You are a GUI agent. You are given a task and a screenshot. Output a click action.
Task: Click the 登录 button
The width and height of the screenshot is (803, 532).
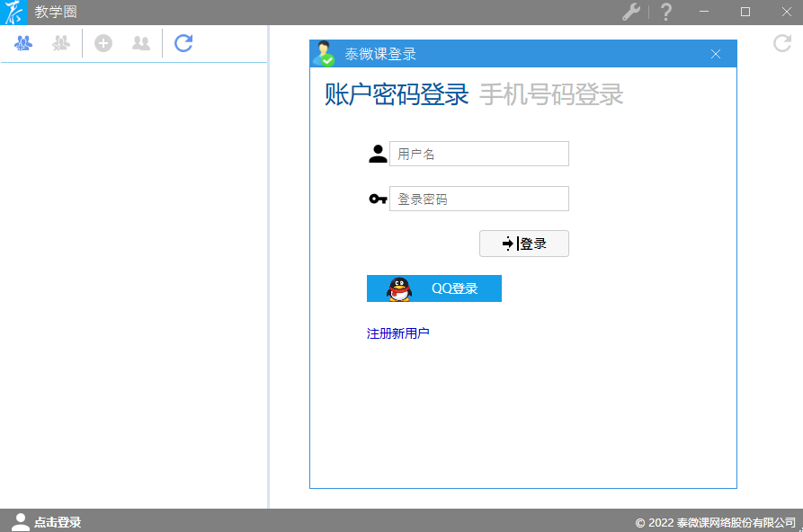point(524,244)
